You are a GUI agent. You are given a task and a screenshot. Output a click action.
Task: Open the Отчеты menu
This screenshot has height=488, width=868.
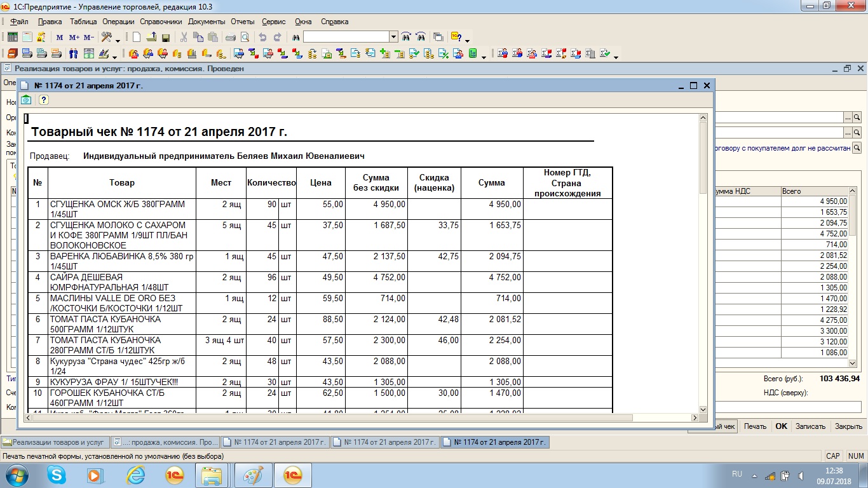pyautogui.click(x=243, y=22)
